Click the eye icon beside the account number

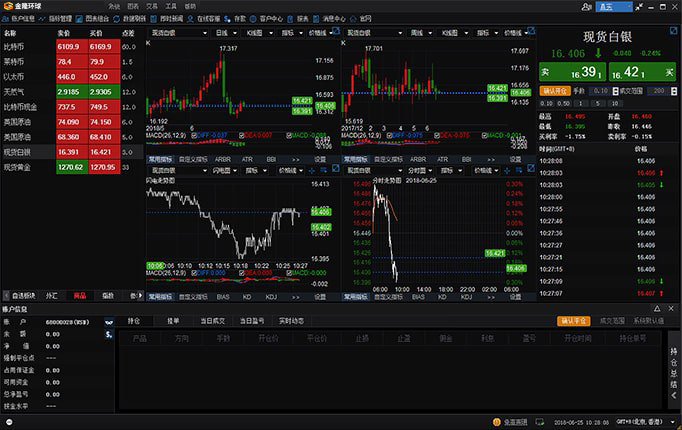coord(109,322)
